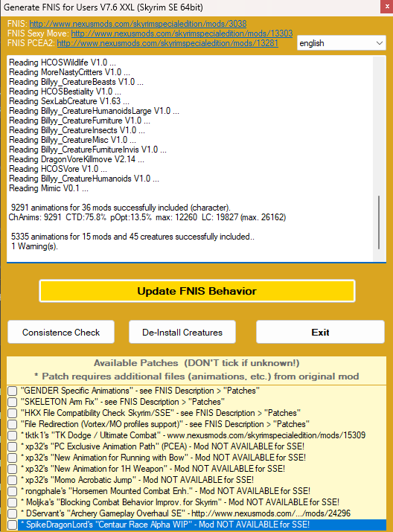The height and width of the screenshot is (532, 393).
Task: Click '9291 animations for 36 mods' line
Action: tap(121, 208)
